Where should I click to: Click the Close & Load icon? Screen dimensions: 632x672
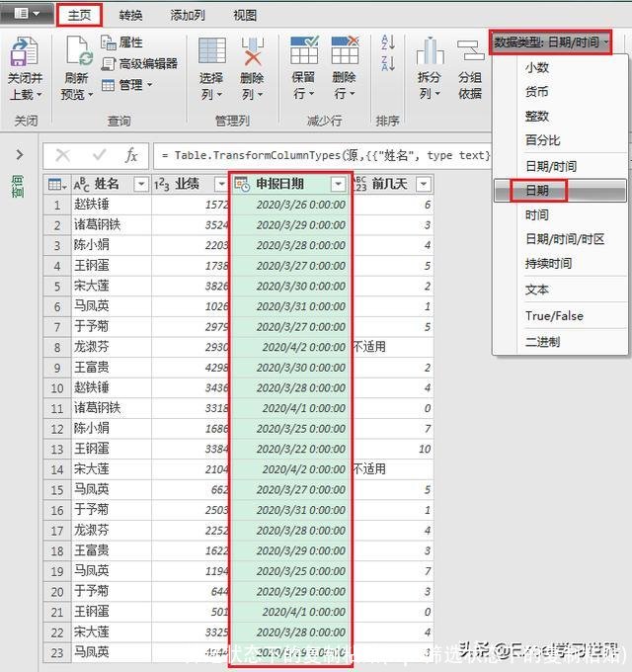(25, 51)
